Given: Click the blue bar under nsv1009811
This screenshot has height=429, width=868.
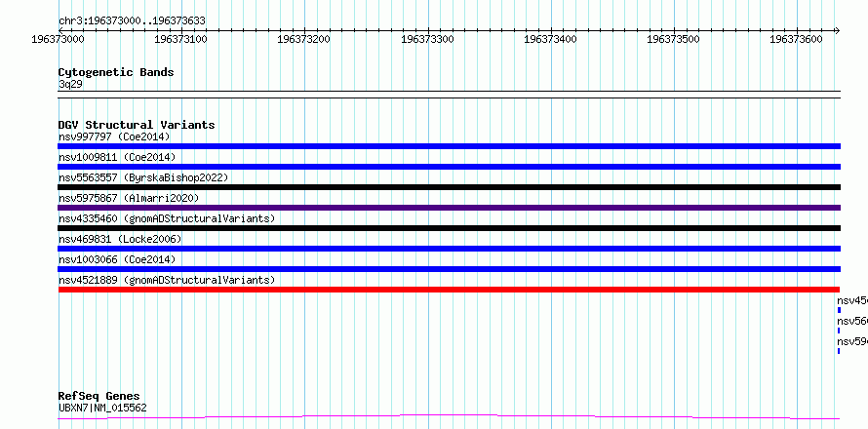Looking at the screenshot, I should pyautogui.click(x=449, y=167).
